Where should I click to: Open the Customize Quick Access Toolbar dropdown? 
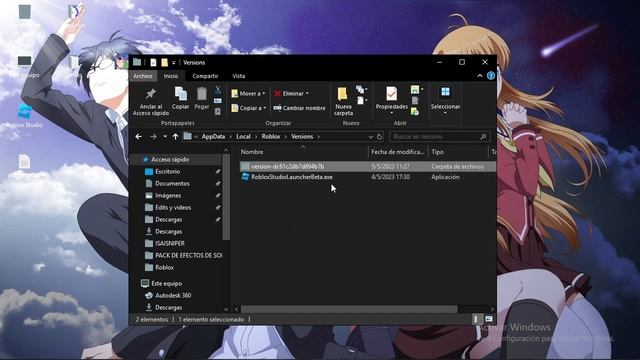[x=174, y=62]
